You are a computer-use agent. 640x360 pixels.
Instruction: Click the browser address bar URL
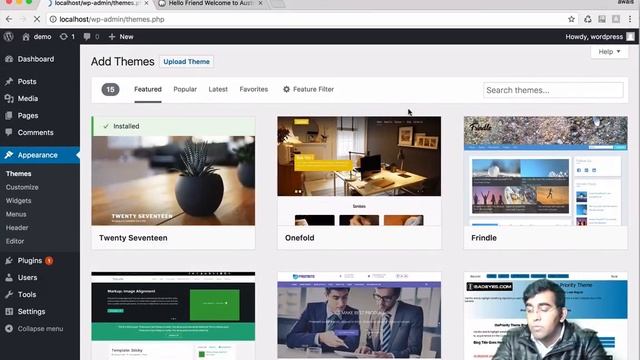112,19
